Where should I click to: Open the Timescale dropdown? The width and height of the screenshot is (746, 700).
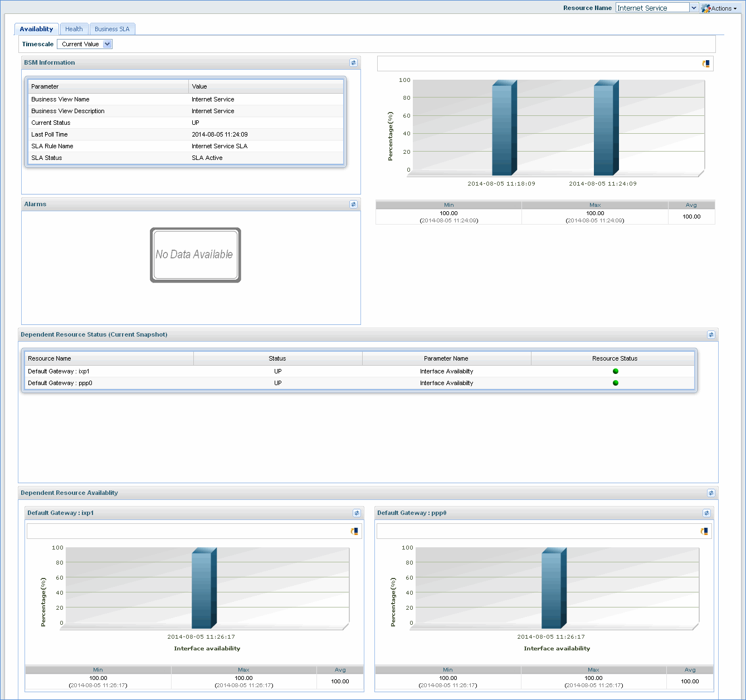click(107, 43)
